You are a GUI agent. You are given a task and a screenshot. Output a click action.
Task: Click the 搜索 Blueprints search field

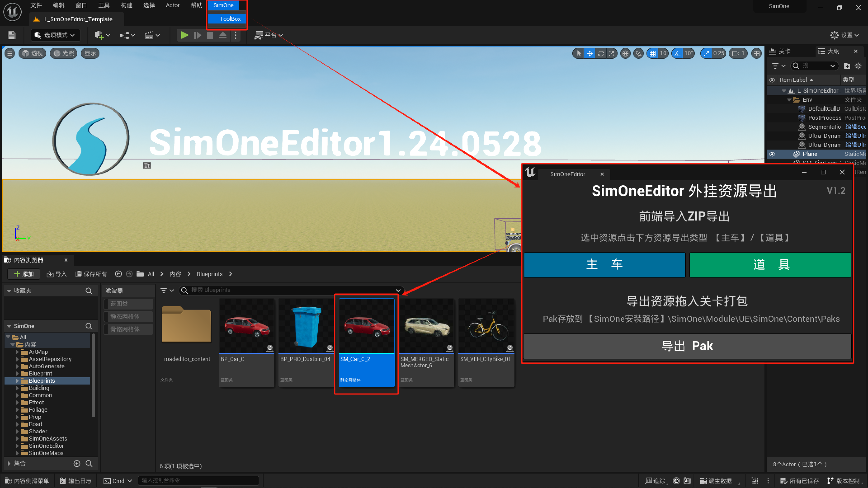coord(291,290)
